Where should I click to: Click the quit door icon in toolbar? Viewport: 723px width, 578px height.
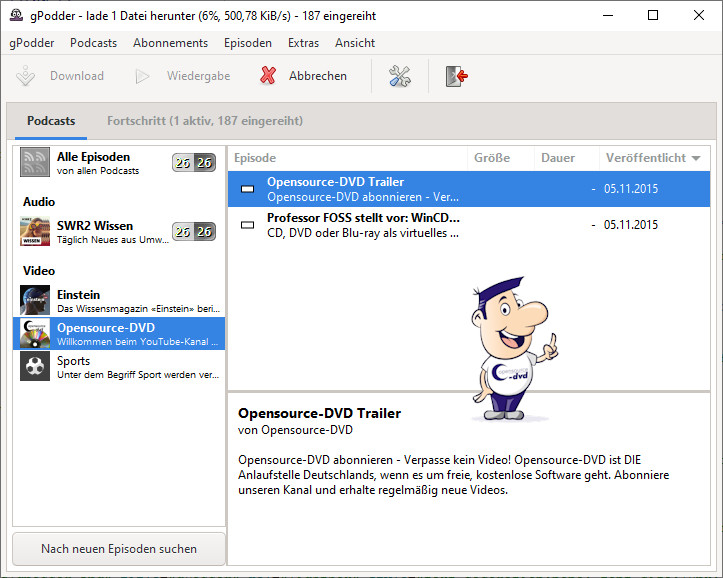pyautogui.click(x=456, y=76)
